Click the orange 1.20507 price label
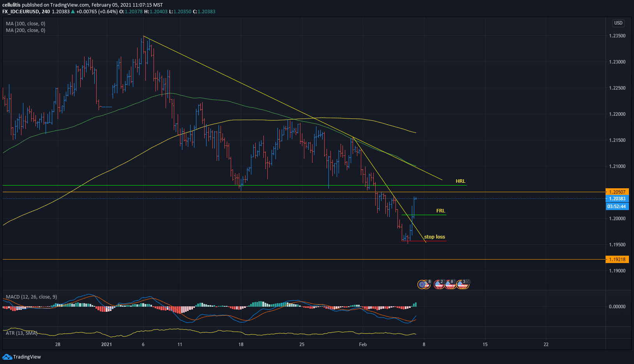 coord(617,192)
